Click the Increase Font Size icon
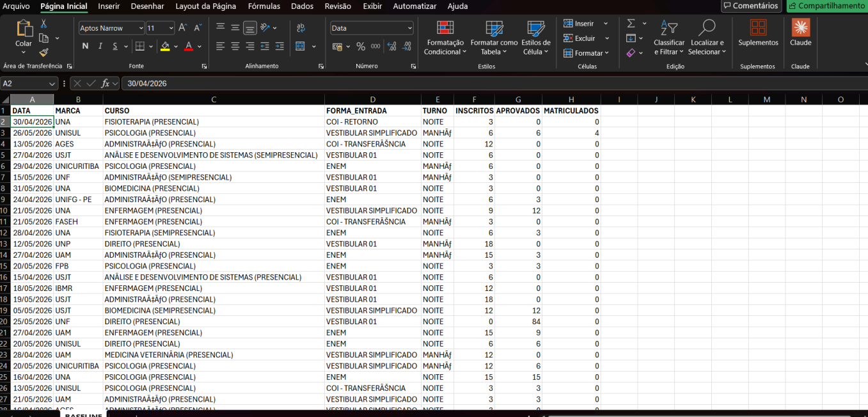Image resolution: width=868 pixels, height=417 pixels. [183, 28]
